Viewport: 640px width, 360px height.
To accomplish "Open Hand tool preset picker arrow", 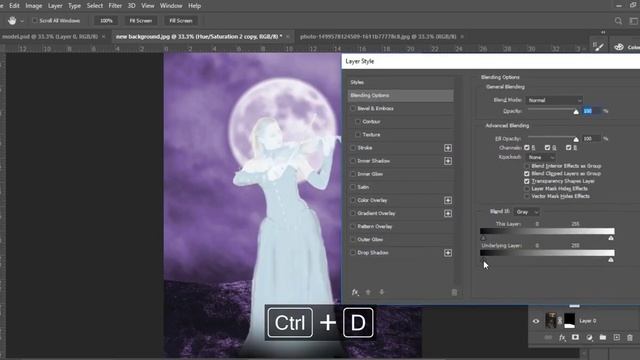I will [x=22, y=21].
